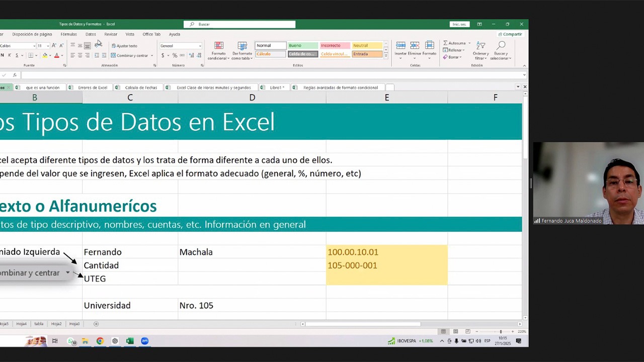The image size is (644, 362).
Task: Click the Formato condicional icon
Action: coord(219,46)
